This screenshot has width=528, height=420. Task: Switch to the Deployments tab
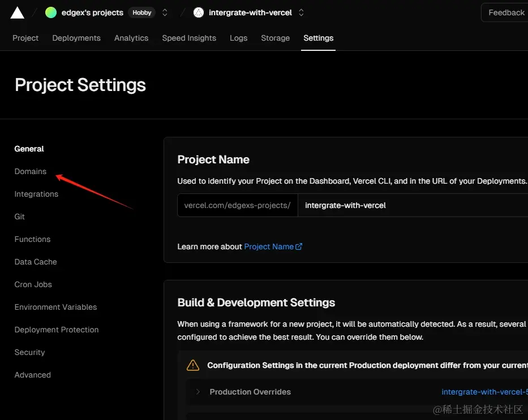click(x=76, y=38)
